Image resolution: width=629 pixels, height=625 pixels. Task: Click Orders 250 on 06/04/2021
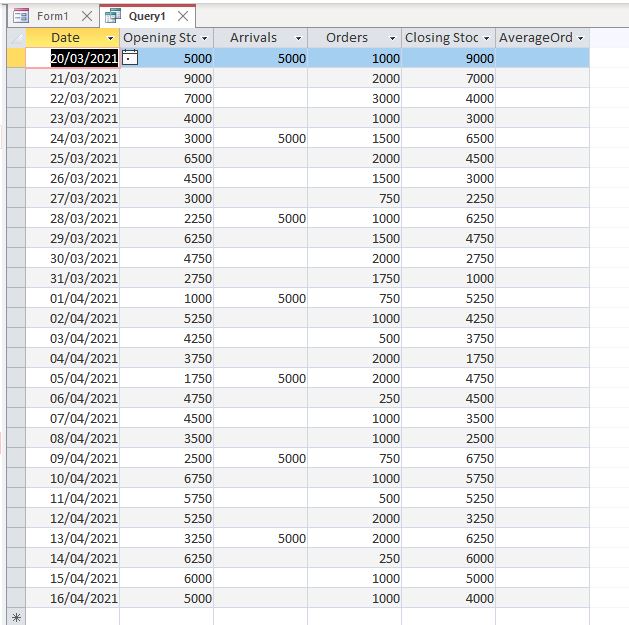355,398
